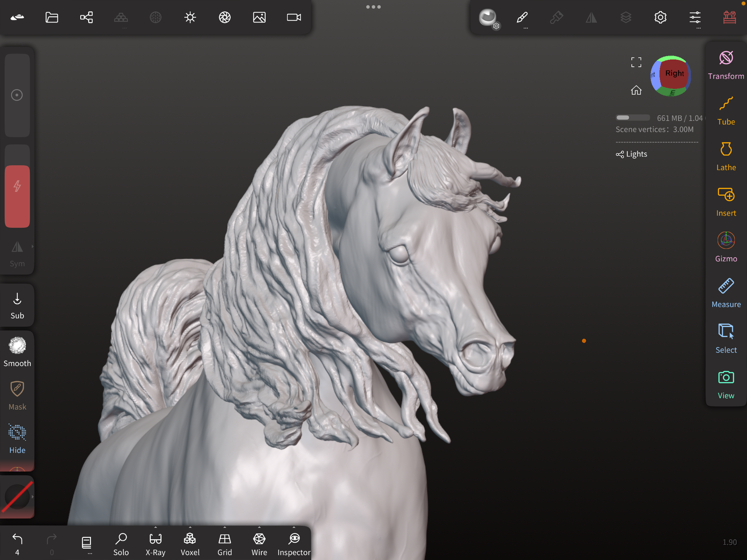
Task: Expand the material swatch arrow at bottom-left
Action: pyautogui.click(x=32, y=497)
